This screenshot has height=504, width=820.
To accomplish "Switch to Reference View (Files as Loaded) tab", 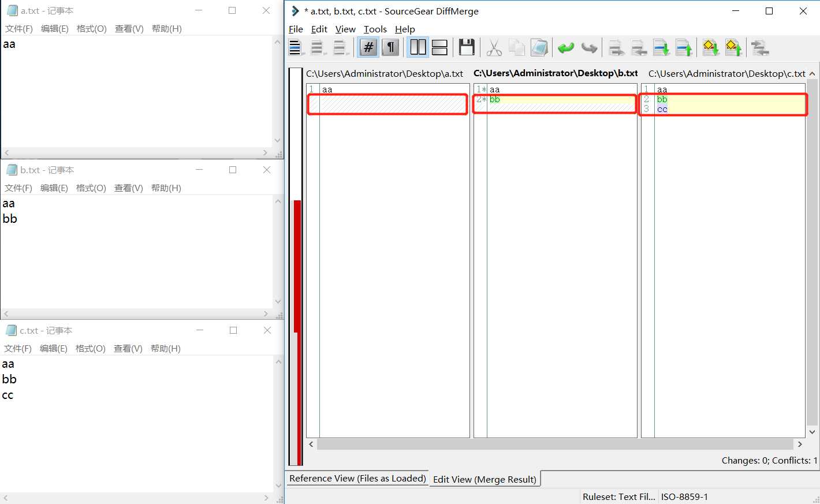I will 357,478.
